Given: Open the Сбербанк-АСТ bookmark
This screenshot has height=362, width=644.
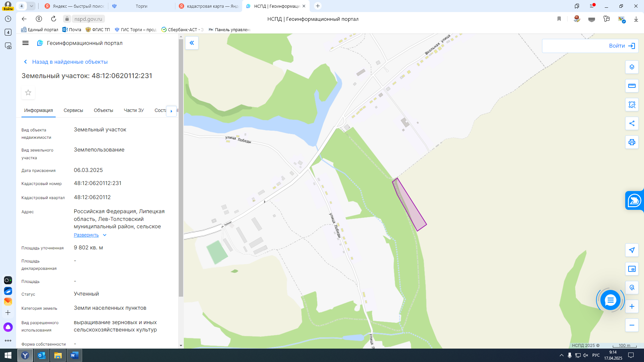Looking at the screenshot, I should coord(182,29).
